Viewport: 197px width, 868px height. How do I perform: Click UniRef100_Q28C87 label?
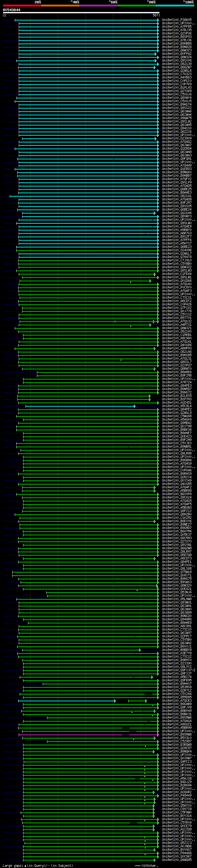coord(176,748)
